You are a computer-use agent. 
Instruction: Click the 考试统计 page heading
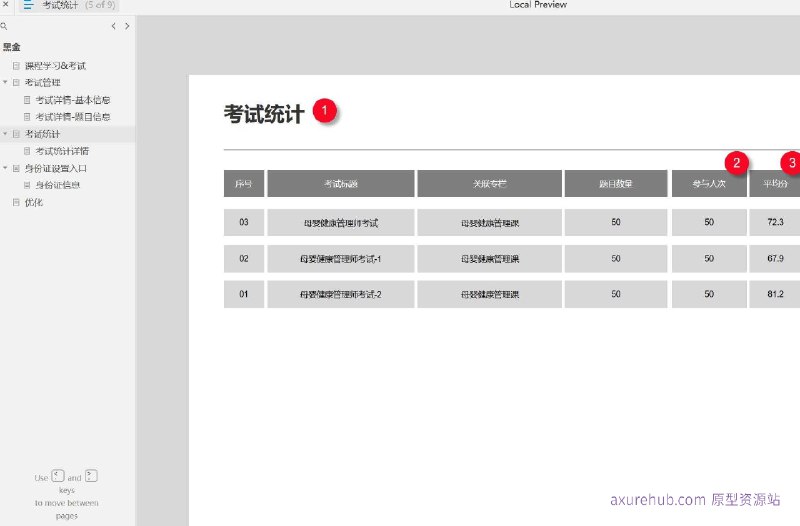tap(264, 114)
